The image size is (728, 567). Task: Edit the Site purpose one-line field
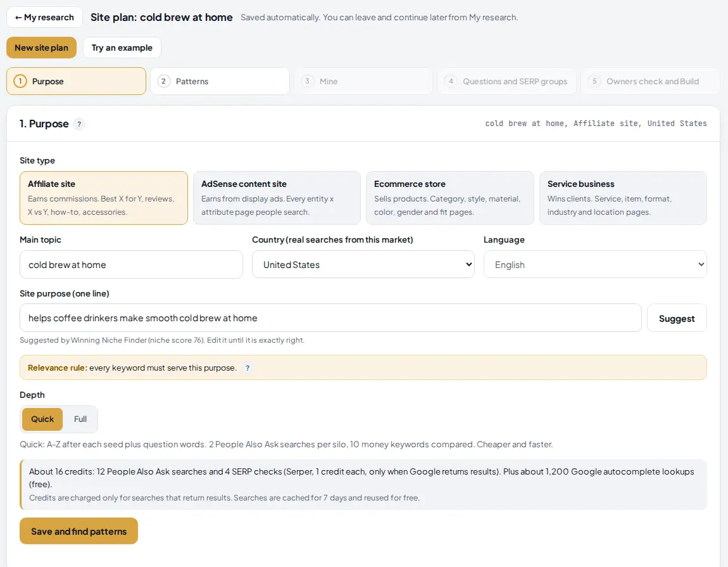[330, 318]
